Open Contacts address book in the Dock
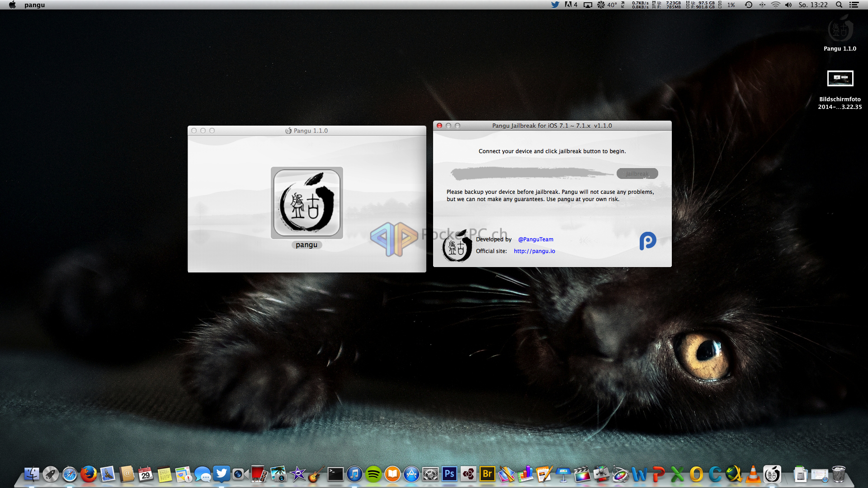The width and height of the screenshot is (868, 488). coord(127,474)
